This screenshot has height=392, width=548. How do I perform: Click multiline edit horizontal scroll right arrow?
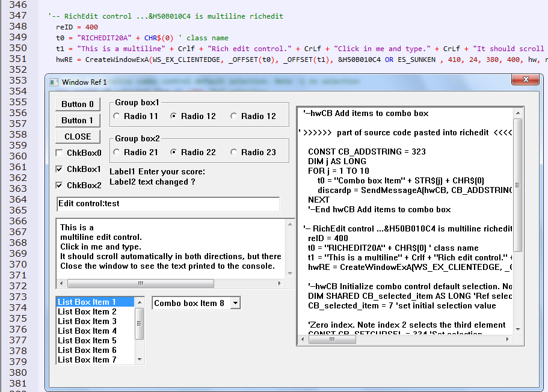(x=280, y=283)
